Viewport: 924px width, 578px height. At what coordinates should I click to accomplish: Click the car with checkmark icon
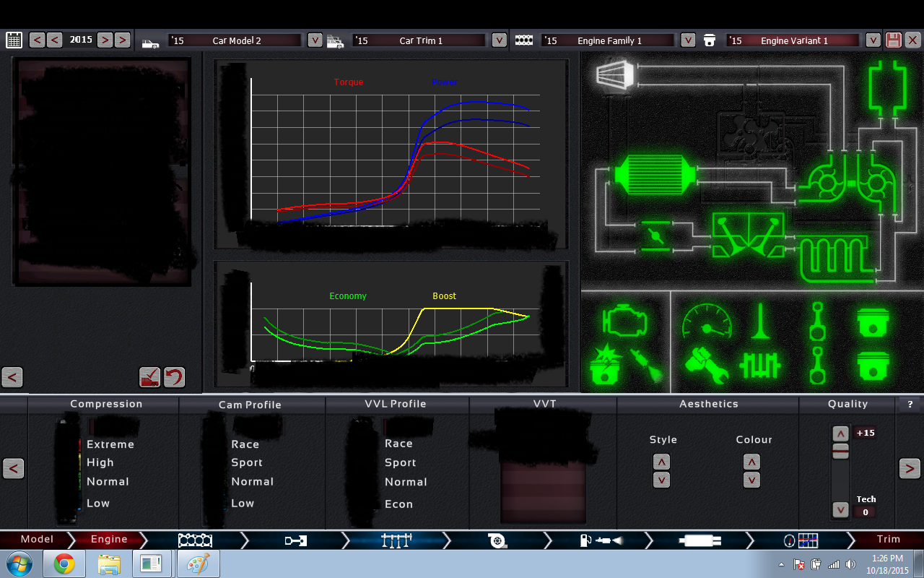click(x=149, y=377)
